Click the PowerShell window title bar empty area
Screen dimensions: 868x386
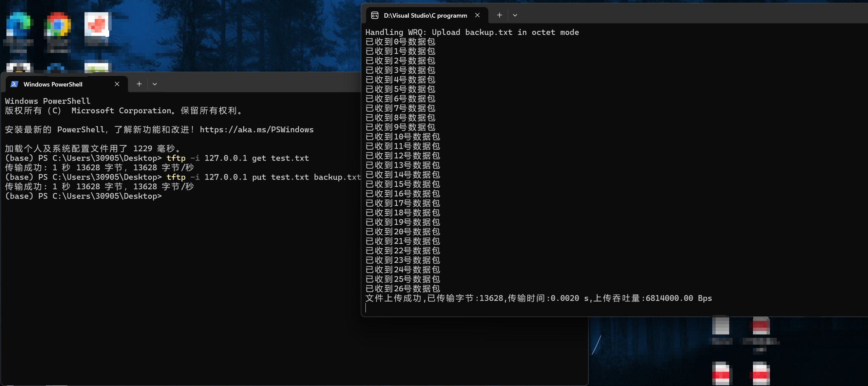tap(258, 83)
